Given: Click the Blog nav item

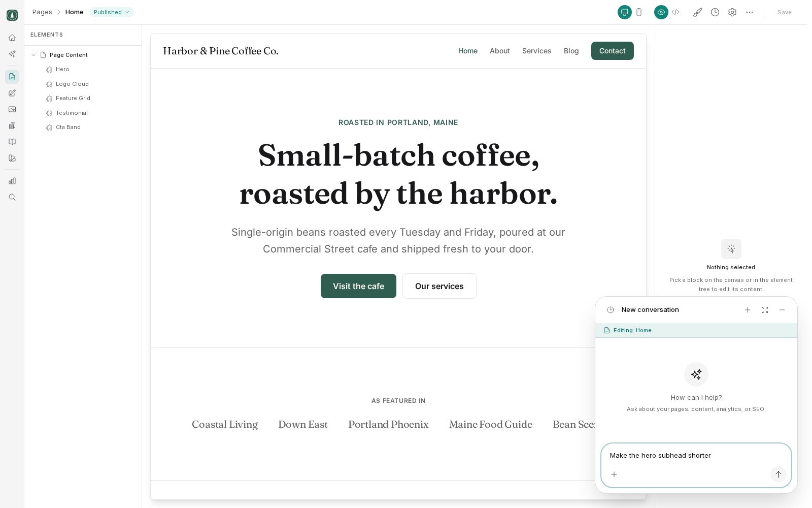Looking at the screenshot, I should coord(571,51).
